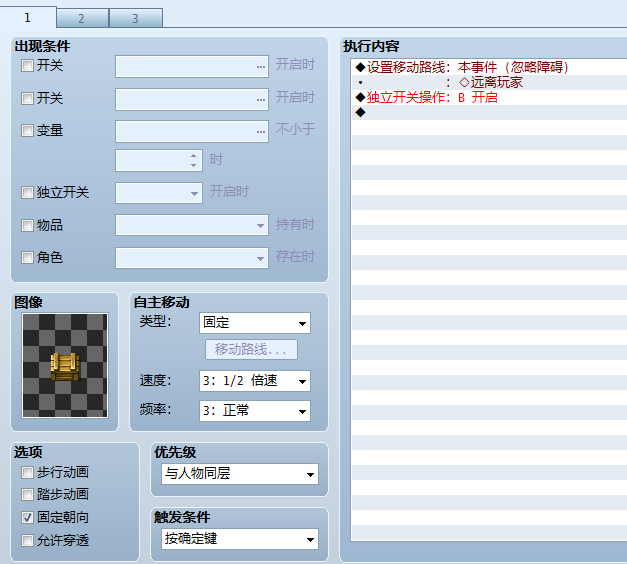
Task: Open the second 开关 selector field
Action: pyautogui.click(x=192, y=99)
